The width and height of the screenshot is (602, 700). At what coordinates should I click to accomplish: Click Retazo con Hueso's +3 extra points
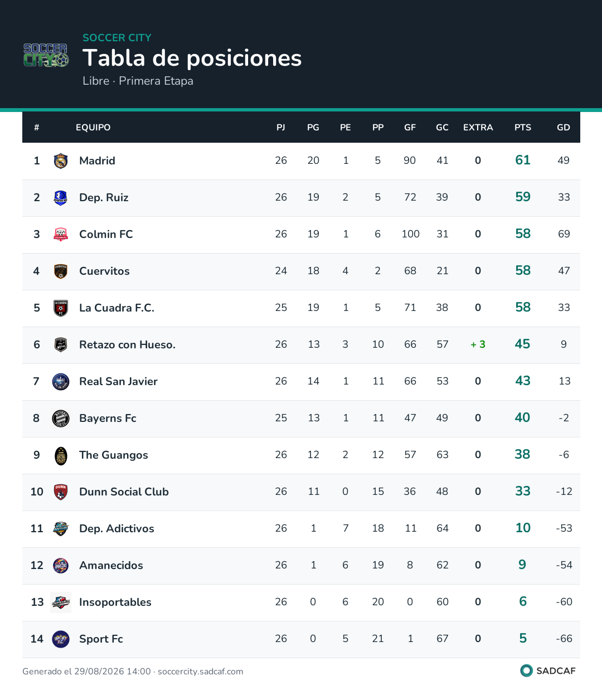(x=478, y=345)
